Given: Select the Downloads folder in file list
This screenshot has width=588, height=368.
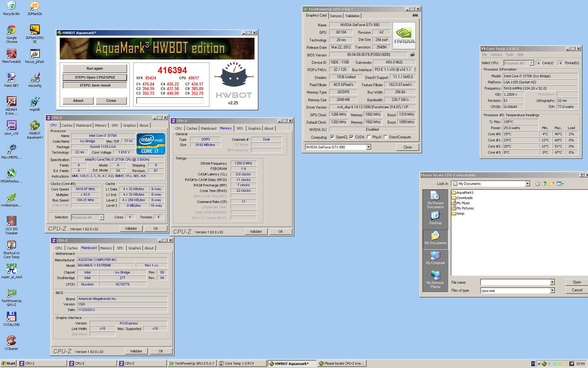Looking at the screenshot, I should [462, 198].
